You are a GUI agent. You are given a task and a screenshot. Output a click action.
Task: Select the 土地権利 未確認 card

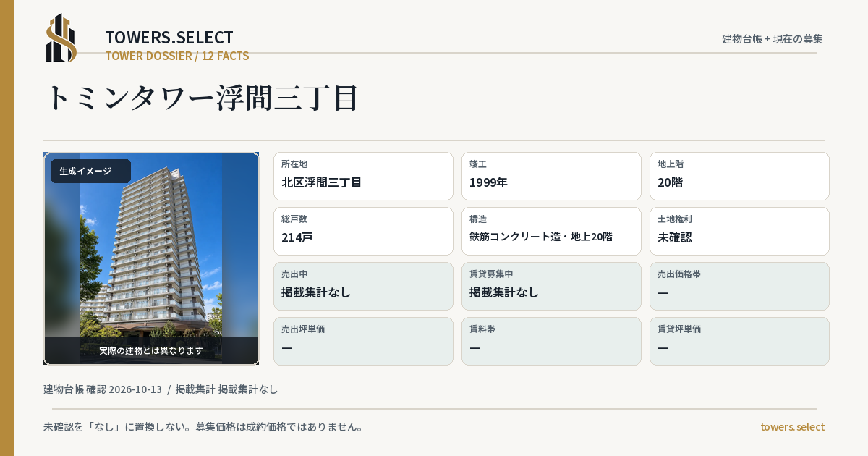(x=739, y=231)
